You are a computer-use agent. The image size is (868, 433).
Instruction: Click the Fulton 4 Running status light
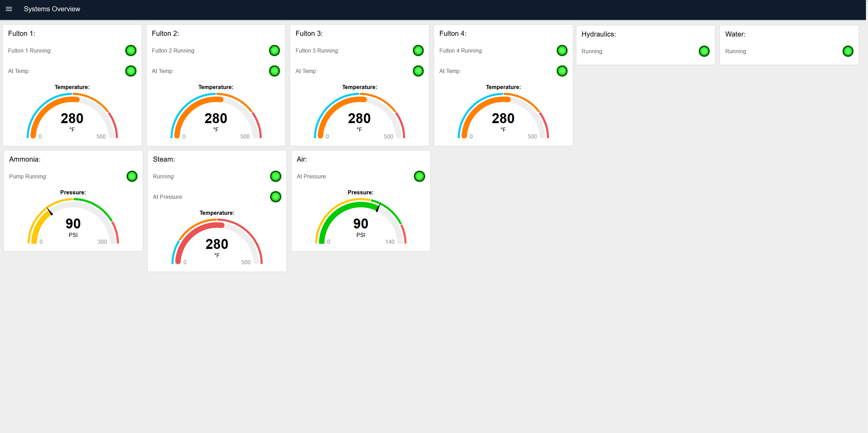[x=562, y=51]
